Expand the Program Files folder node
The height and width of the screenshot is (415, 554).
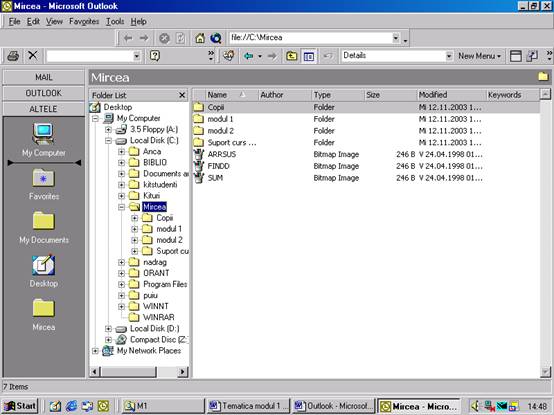point(122,284)
